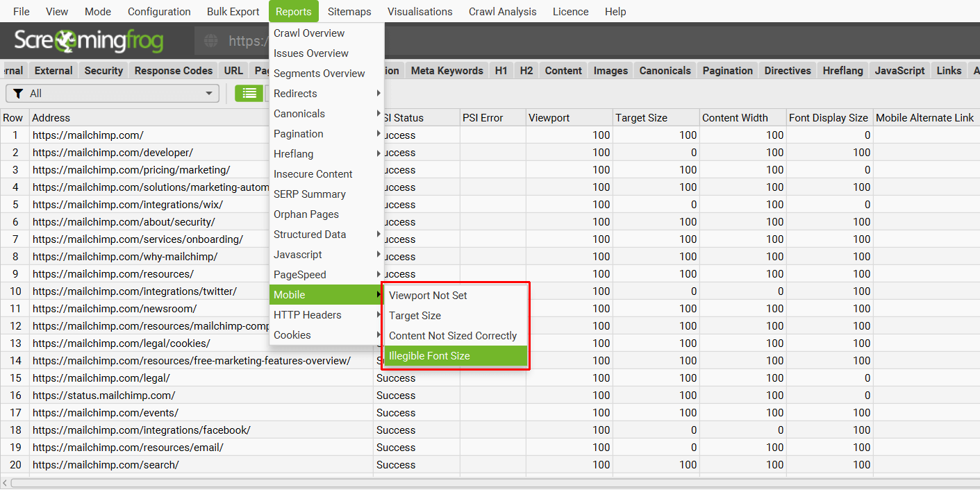Screen dimensions: 980x492
Task: Expand the PageSpeed submenu
Action: pyautogui.click(x=326, y=275)
